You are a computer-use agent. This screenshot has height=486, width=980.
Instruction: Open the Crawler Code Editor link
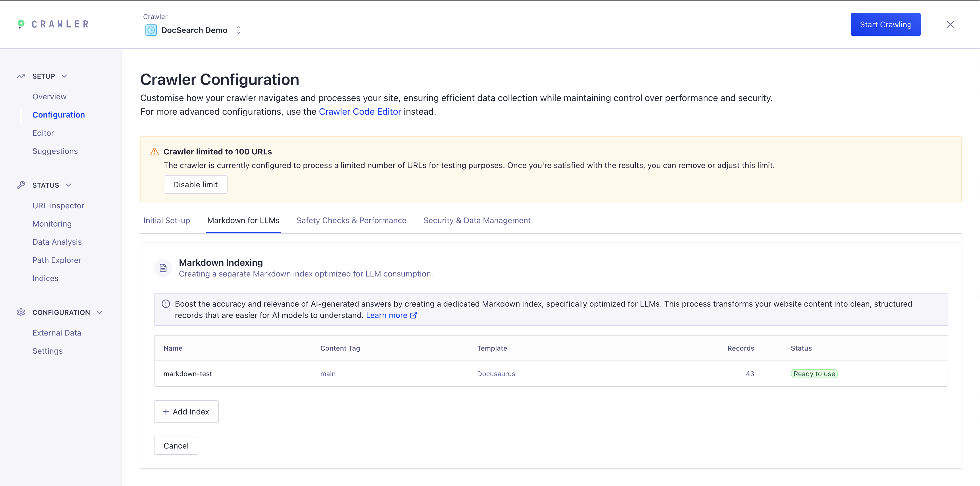pyautogui.click(x=360, y=112)
